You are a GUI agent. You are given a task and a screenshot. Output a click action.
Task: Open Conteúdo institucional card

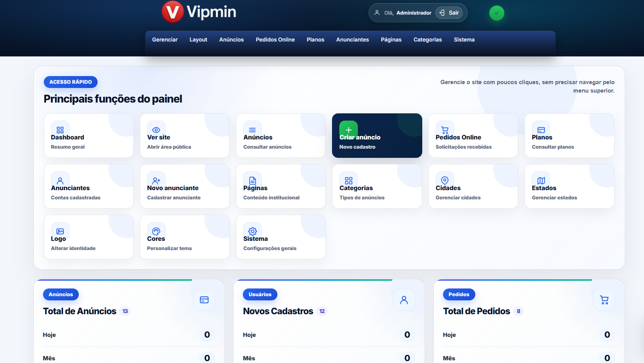[x=281, y=186]
